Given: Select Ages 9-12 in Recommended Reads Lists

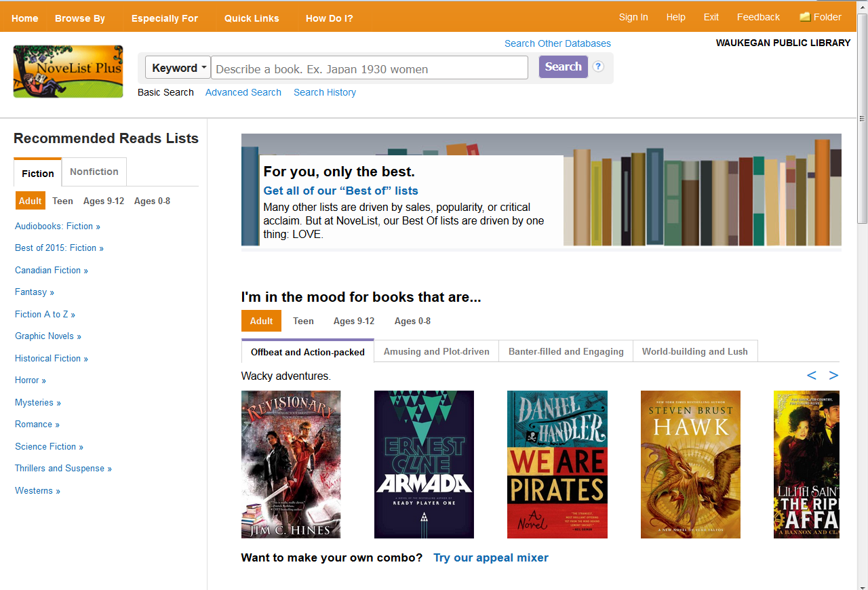Looking at the screenshot, I should pyautogui.click(x=104, y=201).
